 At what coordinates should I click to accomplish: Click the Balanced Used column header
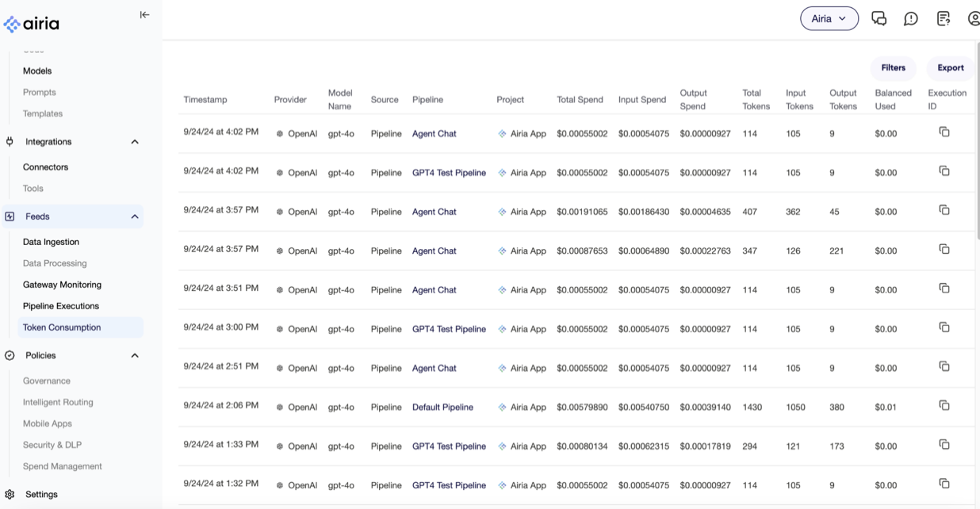click(894, 100)
